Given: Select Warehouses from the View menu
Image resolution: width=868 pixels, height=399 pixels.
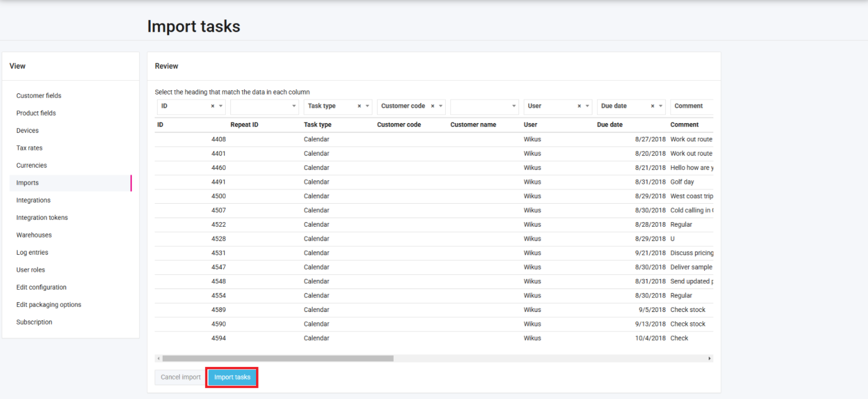Looking at the screenshot, I should (34, 235).
